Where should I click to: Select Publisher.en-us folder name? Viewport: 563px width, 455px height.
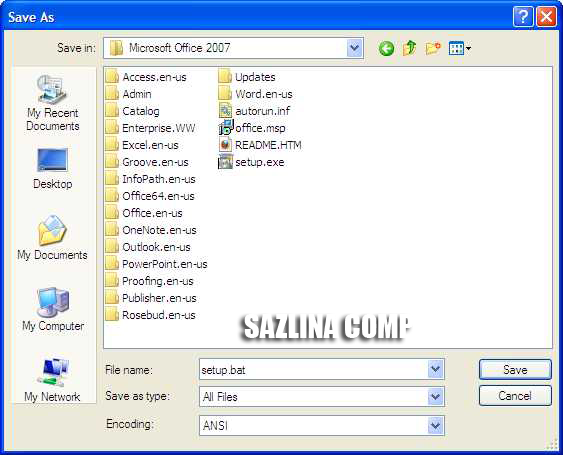(x=159, y=298)
